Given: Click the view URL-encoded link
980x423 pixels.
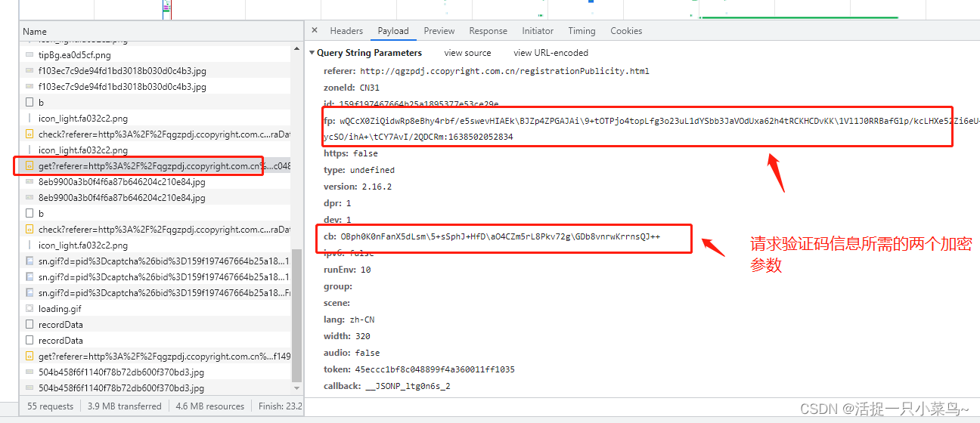Looking at the screenshot, I should [x=550, y=53].
